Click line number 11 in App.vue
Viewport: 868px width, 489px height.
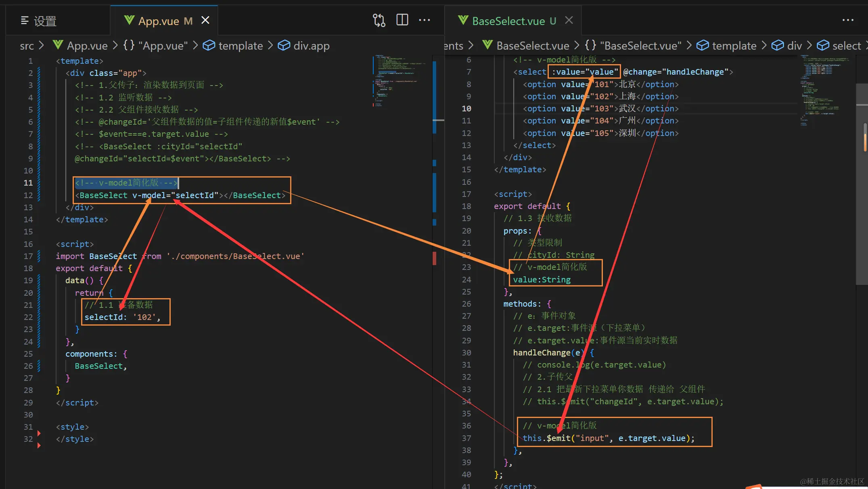click(28, 183)
